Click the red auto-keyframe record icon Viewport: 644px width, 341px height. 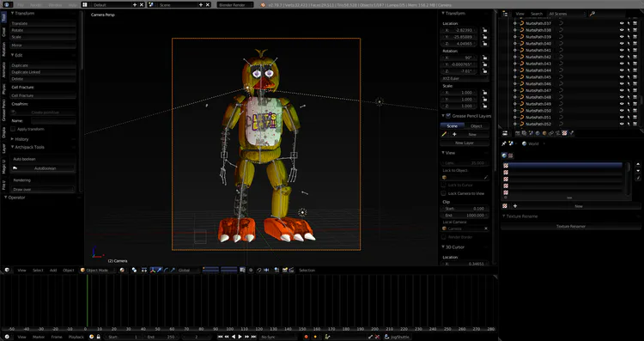[306, 337]
